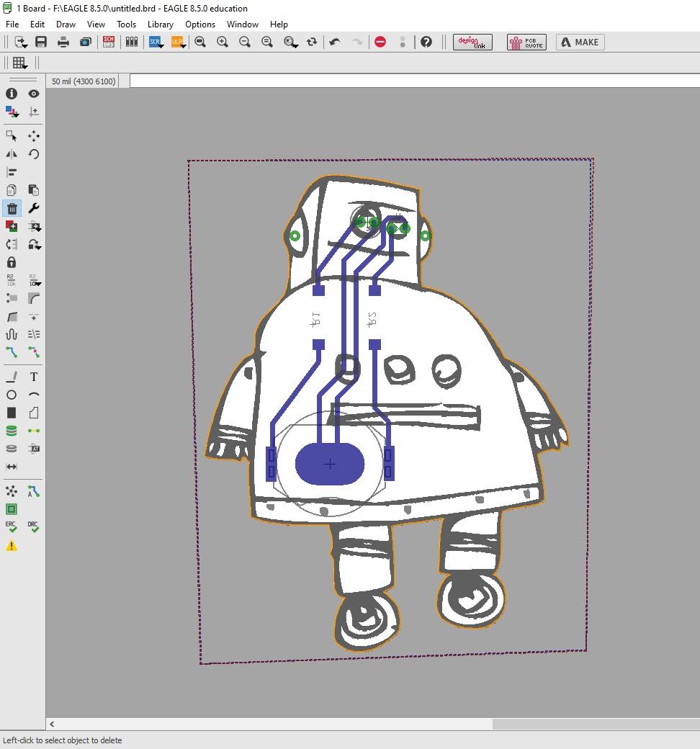Open the Replace tool dropdown
The image size is (700, 749).
(35, 245)
